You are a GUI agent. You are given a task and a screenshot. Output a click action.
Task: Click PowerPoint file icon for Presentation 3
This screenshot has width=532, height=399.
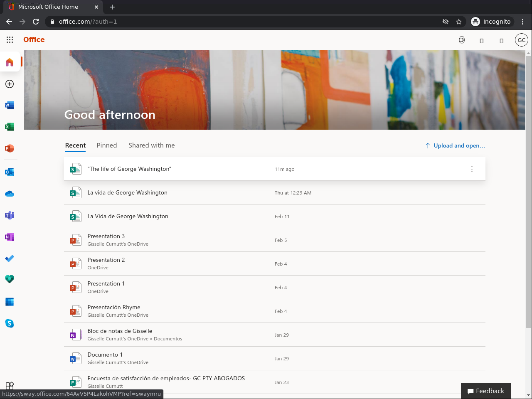point(75,240)
